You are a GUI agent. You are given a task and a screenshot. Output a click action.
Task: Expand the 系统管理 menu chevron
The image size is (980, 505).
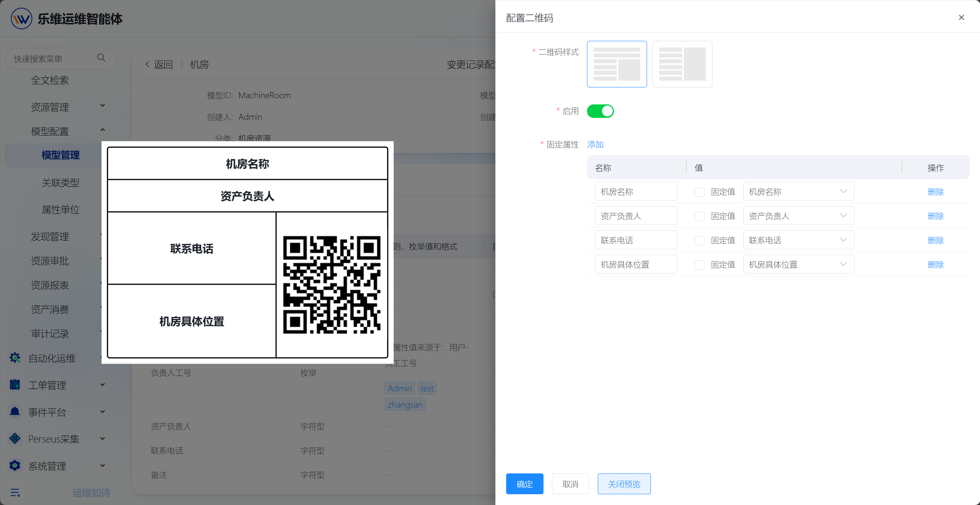[x=102, y=465]
